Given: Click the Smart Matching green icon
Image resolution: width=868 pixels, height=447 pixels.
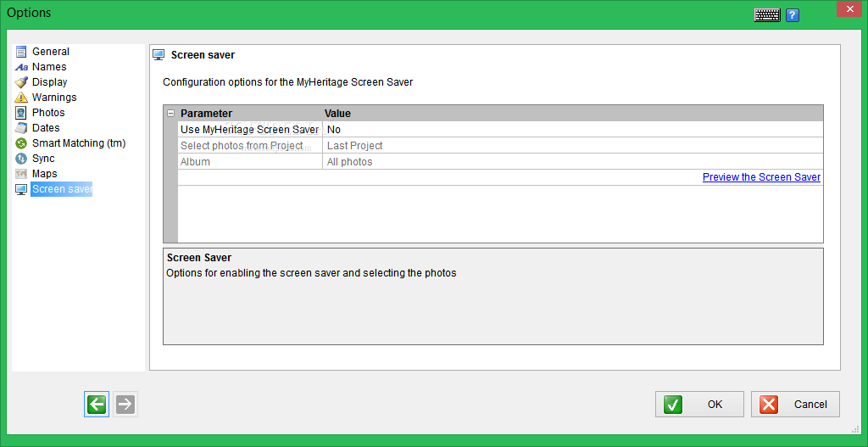Looking at the screenshot, I should point(21,143).
